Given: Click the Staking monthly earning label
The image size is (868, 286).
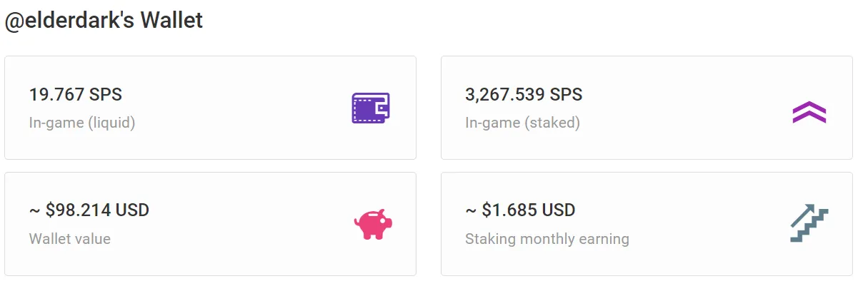Looking at the screenshot, I should coord(547,238).
